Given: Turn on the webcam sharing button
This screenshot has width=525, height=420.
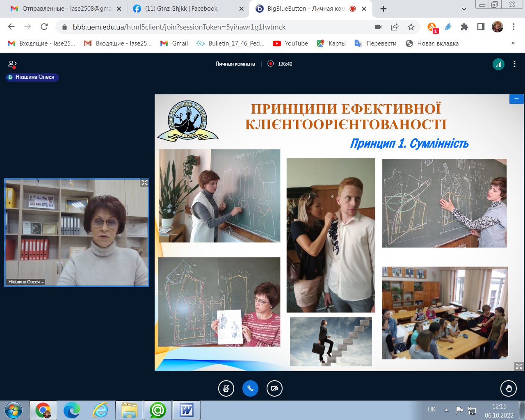Looking at the screenshot, I should pyautogui.click(x=274, y=388).
